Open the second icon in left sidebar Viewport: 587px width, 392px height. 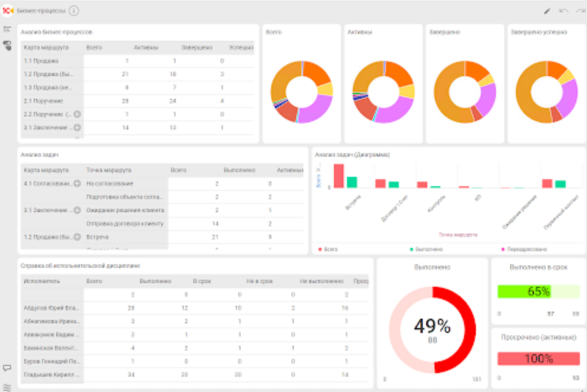point(7,46)
